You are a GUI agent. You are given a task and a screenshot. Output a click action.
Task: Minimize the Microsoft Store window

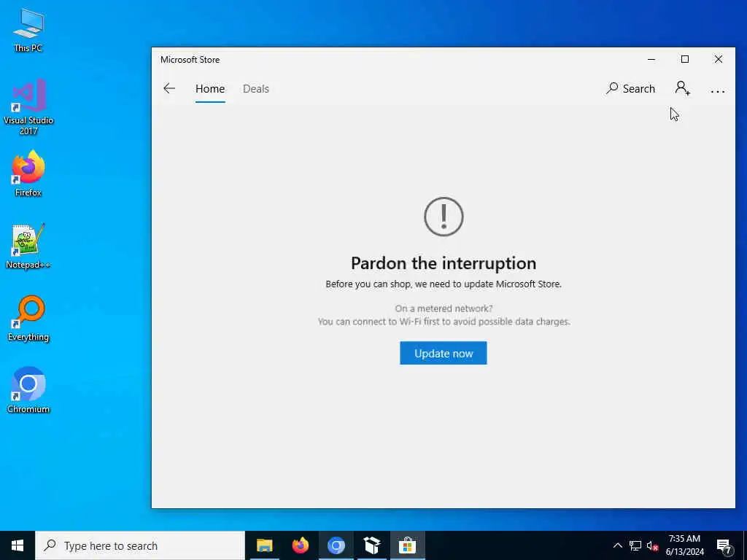[x=651, y=59]
